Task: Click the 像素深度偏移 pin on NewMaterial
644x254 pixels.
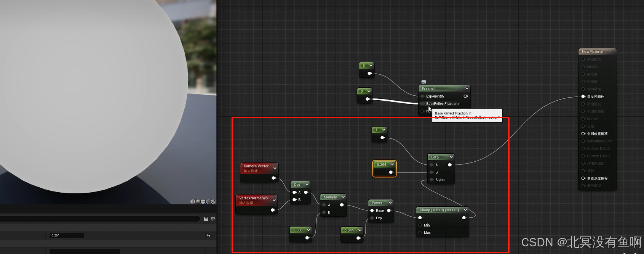Action: pyautogui.click(x=583, y=178)
